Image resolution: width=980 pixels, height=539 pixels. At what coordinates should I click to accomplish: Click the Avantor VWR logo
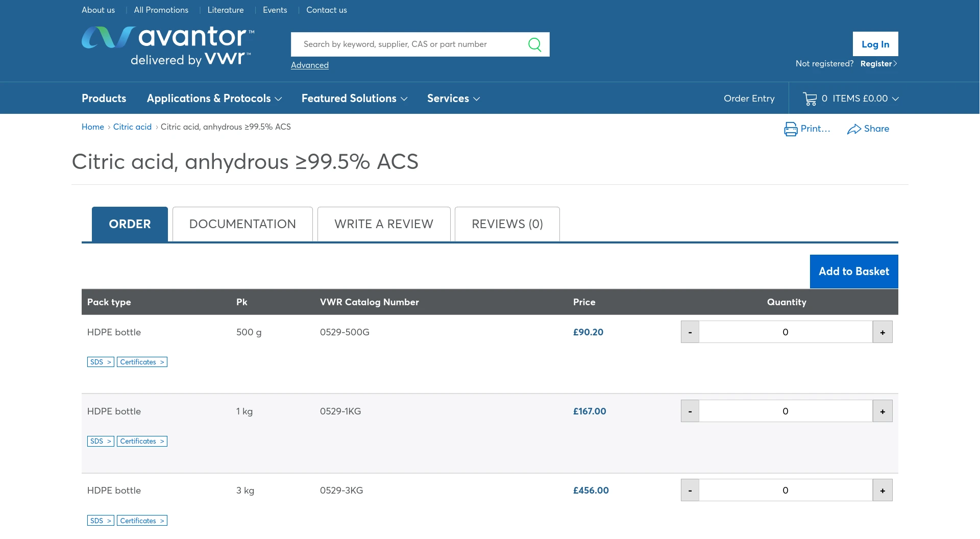click(167, 46)
